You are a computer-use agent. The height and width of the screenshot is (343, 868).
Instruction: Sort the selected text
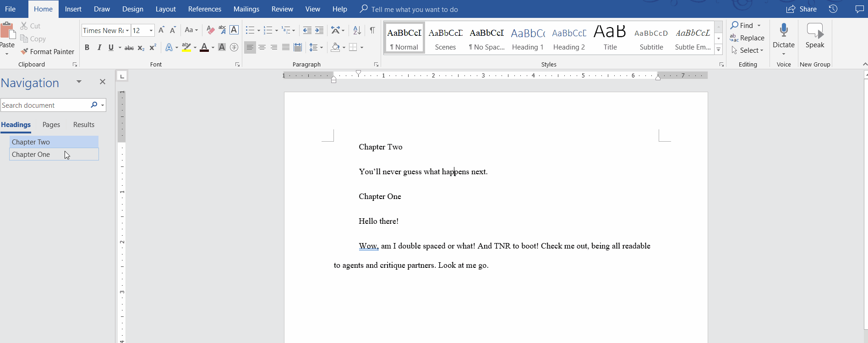357,30
